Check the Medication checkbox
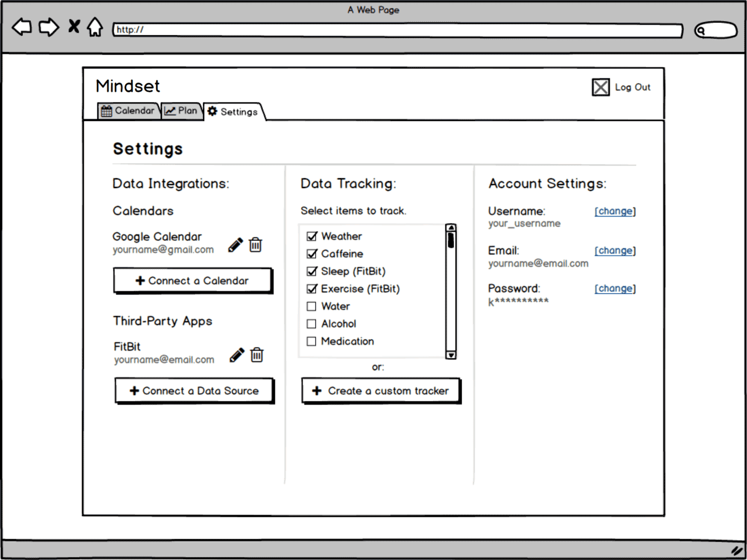This screenshot has height=560, width=747. [311, 341]
